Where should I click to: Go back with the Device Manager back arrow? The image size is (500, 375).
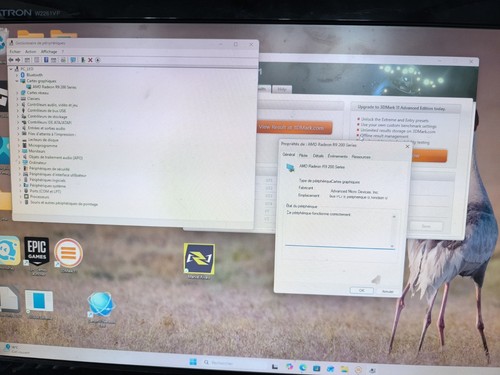tap(11, 60)
